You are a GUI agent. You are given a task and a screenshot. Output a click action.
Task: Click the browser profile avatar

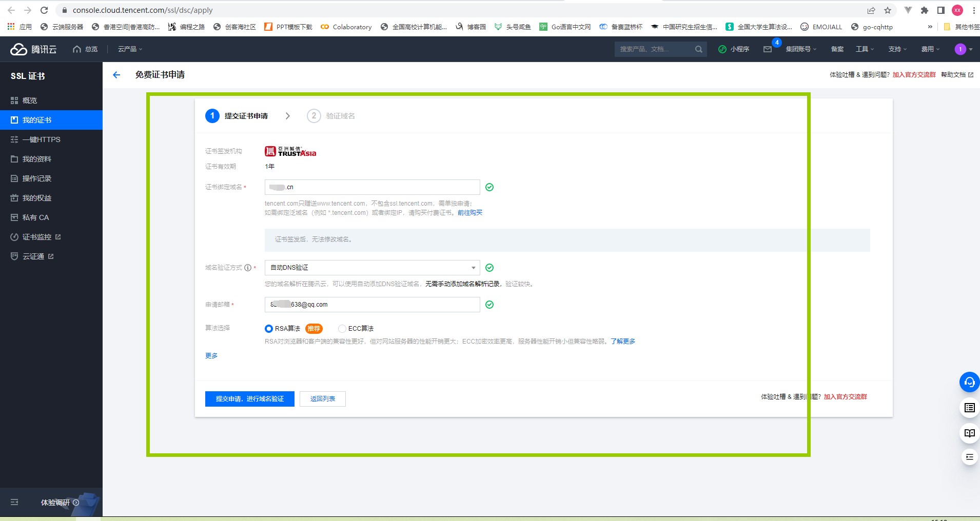point(957,10)
